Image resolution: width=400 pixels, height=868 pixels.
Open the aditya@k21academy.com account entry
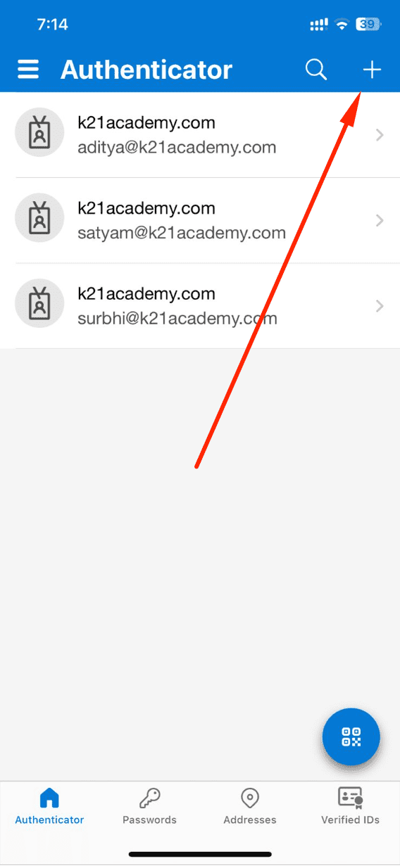(x=200, y=135)
